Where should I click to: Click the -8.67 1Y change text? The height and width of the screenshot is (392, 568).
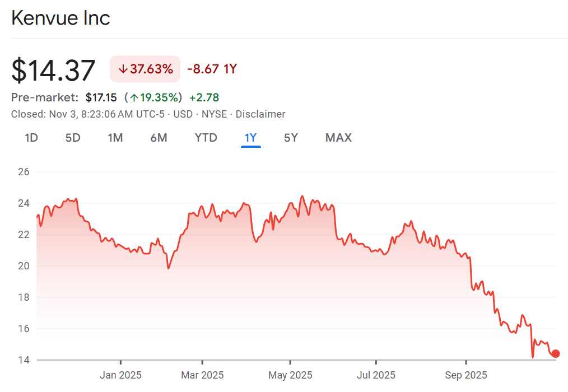click(212, 69)
